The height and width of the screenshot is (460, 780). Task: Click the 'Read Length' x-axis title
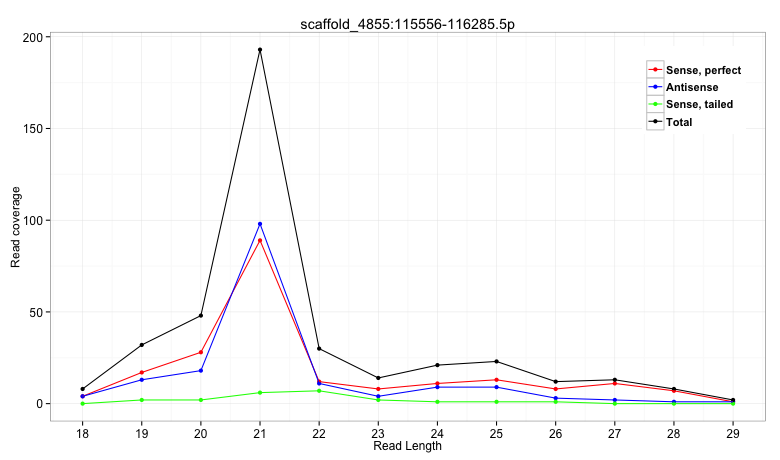pos(407,447)
